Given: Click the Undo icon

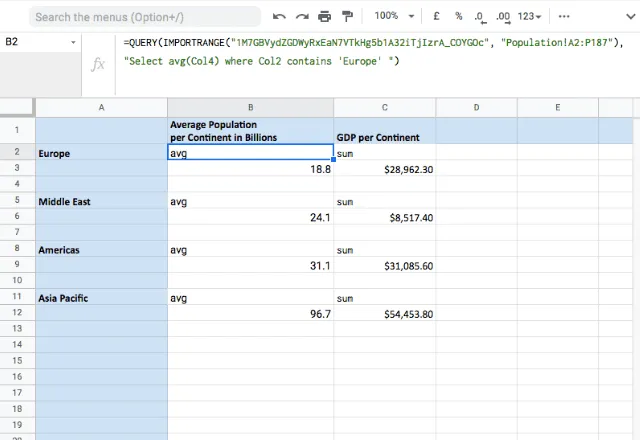Looking at the screenshot, I should [279, 17].
